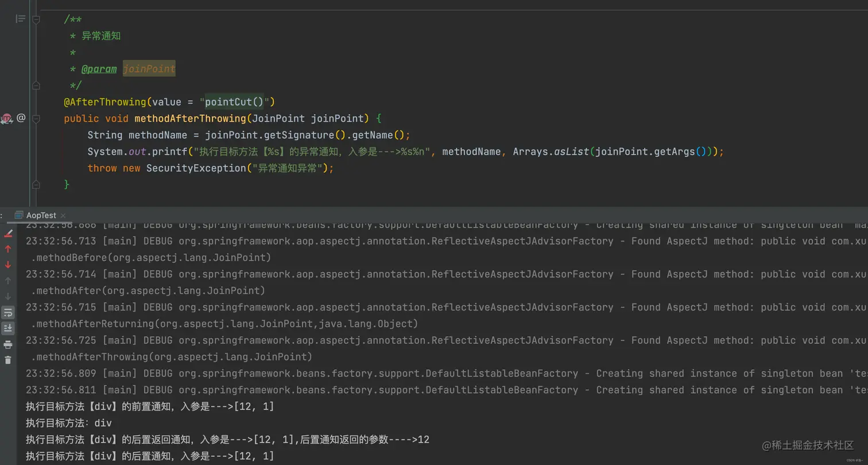Click the greyed-out up arrow in the console toolbar
This screenshot has height=465, width=868.
[x=8, y=281]
